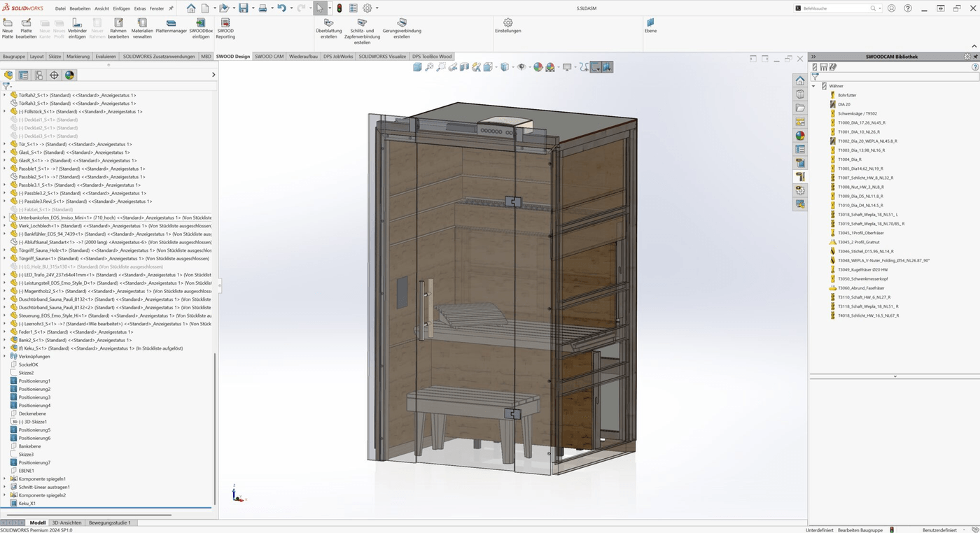The image size is (980, 533).
Task: Expand the Wähner node in SWOODCAM library
Action: click(x=814, y=85)
